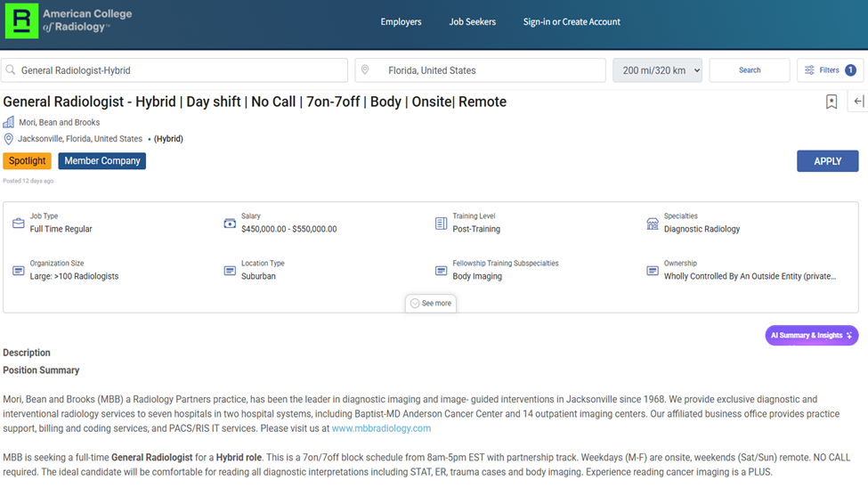Open the Employers menu
The image size is (868, 488).
(401, 22)
